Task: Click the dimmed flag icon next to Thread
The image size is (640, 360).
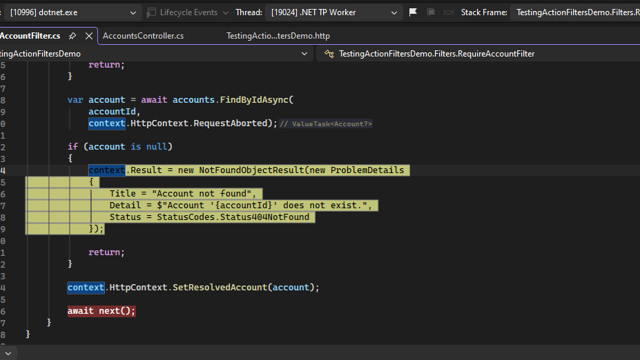Action: (x=431, y=12)
